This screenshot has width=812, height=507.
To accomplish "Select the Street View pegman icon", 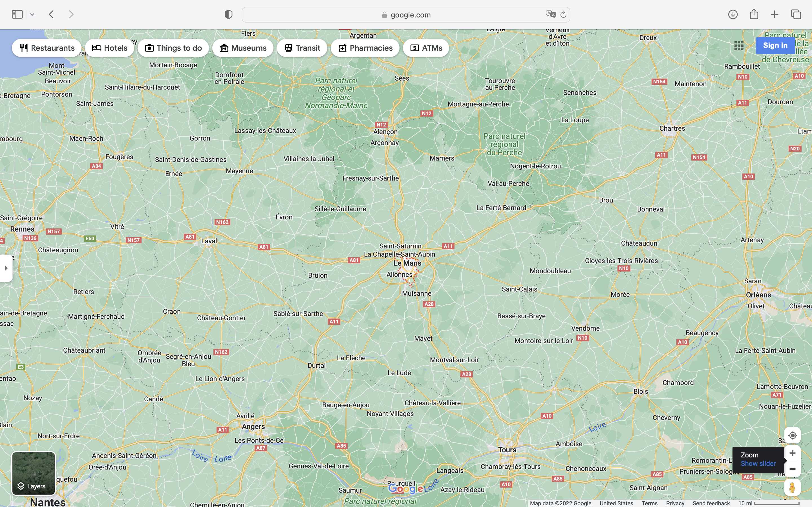I will pos(792,488).
